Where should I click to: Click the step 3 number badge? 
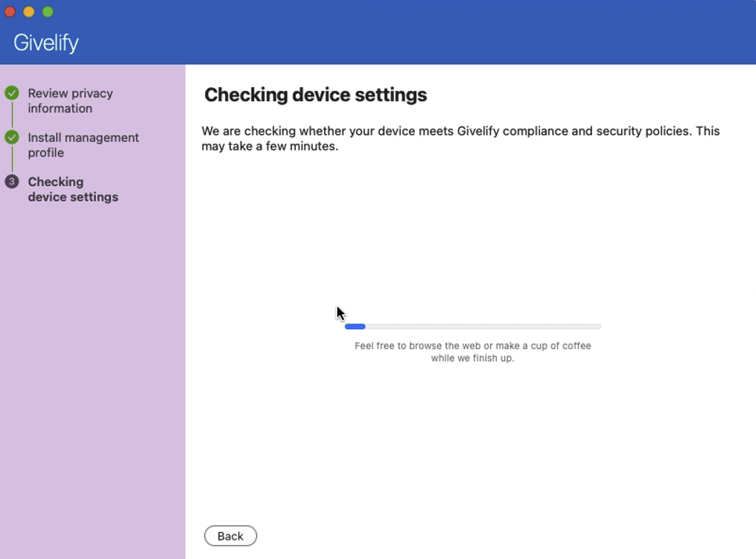point(12,182)
